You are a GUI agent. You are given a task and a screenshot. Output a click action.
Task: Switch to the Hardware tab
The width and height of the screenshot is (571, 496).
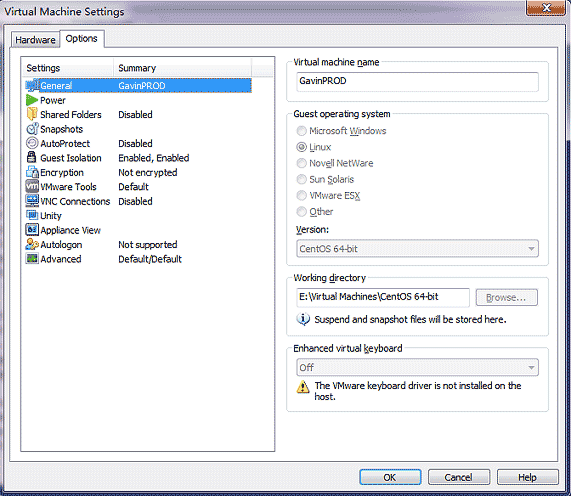point(35,40)
